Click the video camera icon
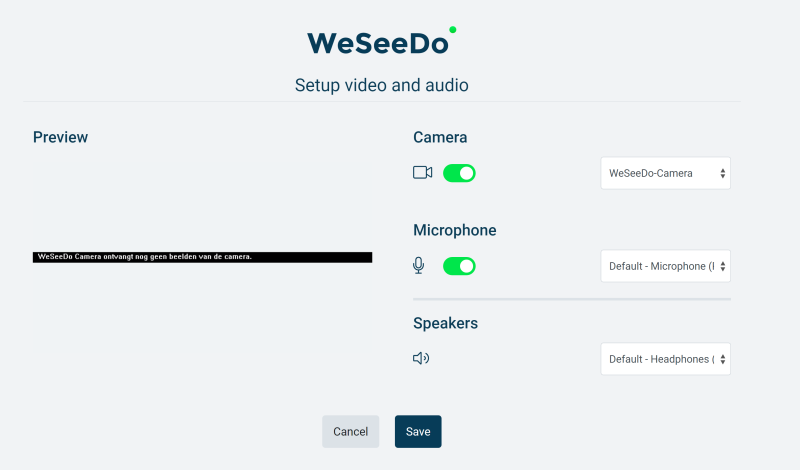800x470 pixels. pos(422,173)
